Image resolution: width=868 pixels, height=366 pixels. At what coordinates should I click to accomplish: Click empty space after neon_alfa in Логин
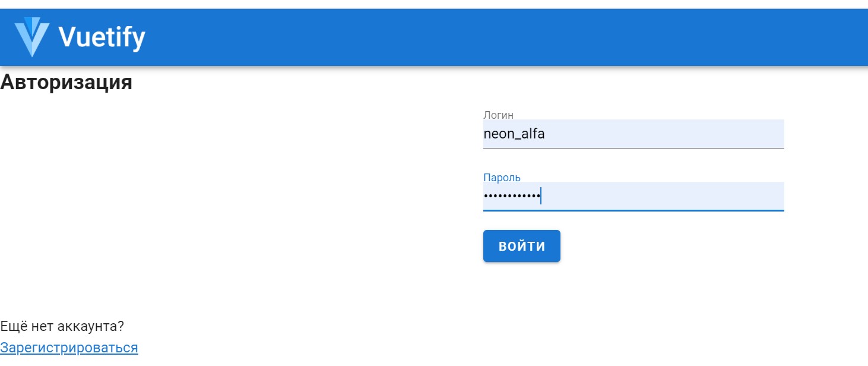click(665, 134)
